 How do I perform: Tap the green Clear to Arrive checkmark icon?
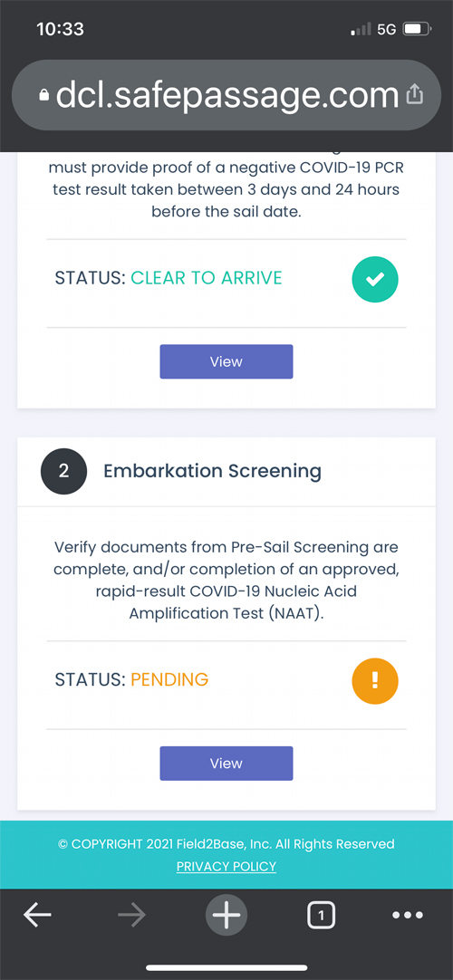[x=375, y=280]
